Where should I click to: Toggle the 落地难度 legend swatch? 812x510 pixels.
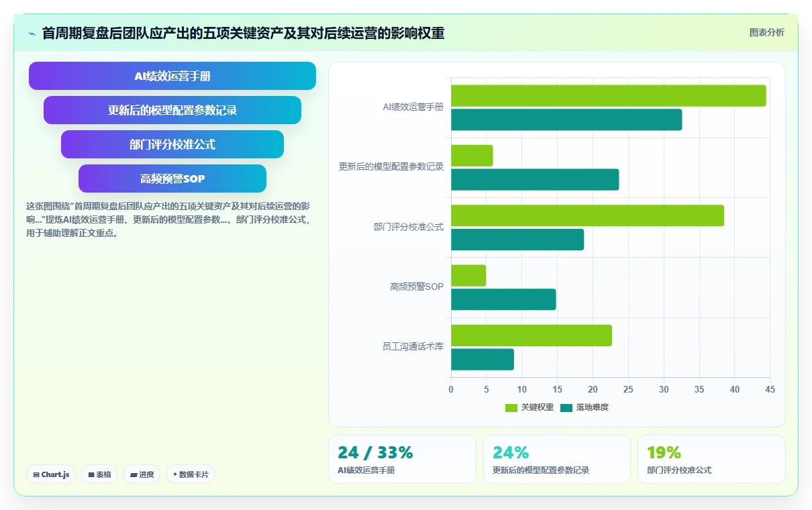pos(566,407)
